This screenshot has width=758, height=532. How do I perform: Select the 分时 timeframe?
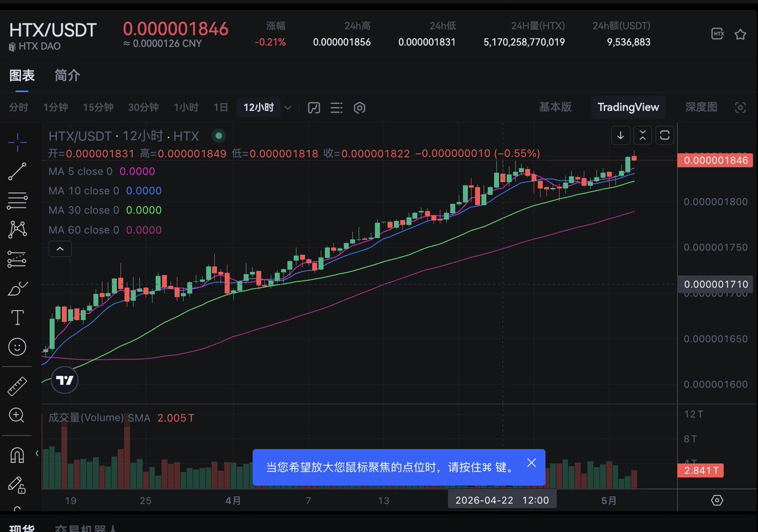pyautogui.click(x=18, y=107)
